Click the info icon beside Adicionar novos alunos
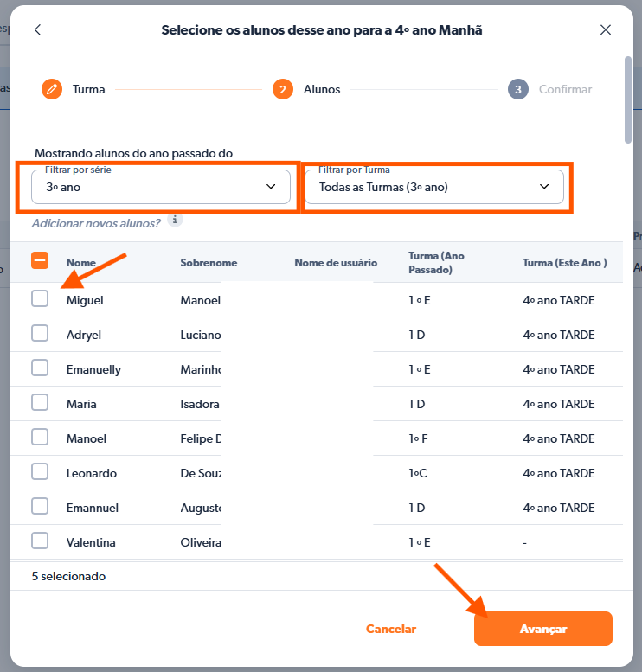The height and width of the screenshot is (672, 642). (x=175, y=220)
